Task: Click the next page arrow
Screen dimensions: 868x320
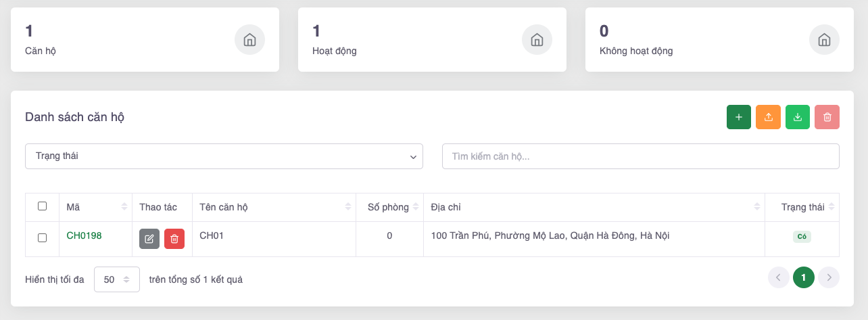Action: 829,277
